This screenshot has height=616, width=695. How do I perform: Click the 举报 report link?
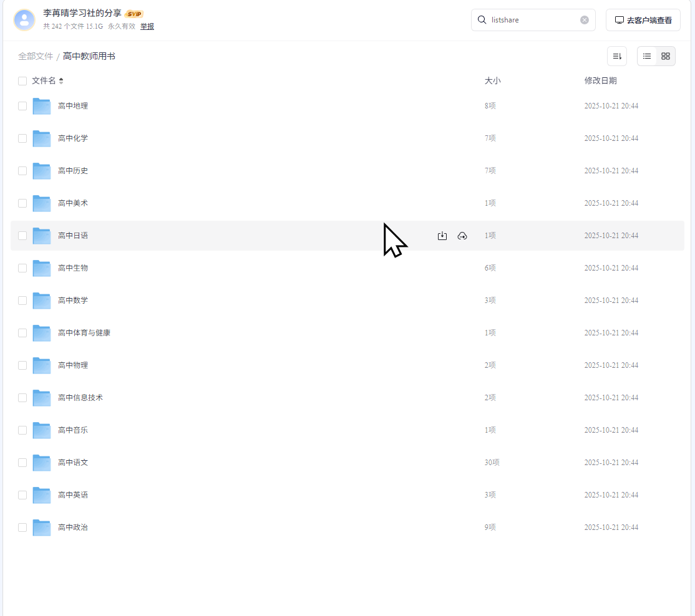point(147,26)
